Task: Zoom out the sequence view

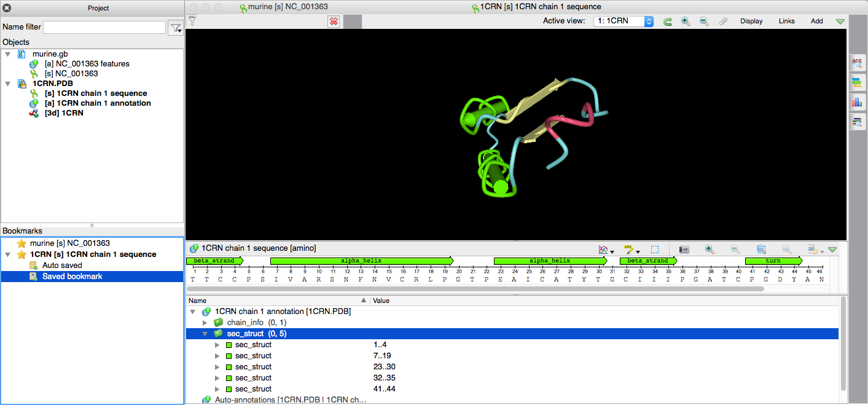Action: [x=735, y=250]
